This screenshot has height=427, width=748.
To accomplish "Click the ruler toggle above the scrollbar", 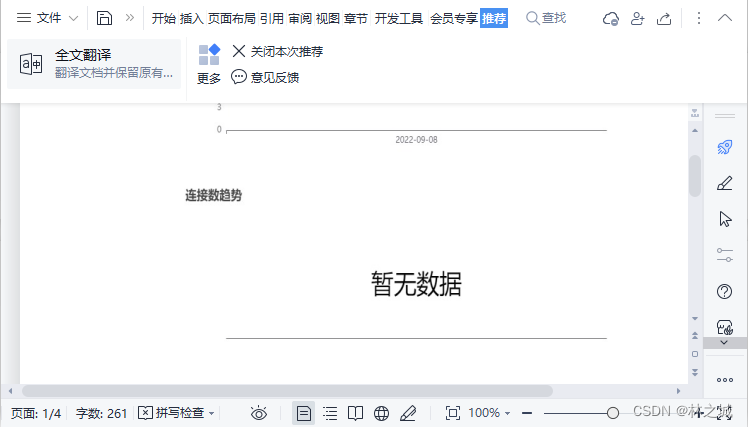I will point(695,113).
